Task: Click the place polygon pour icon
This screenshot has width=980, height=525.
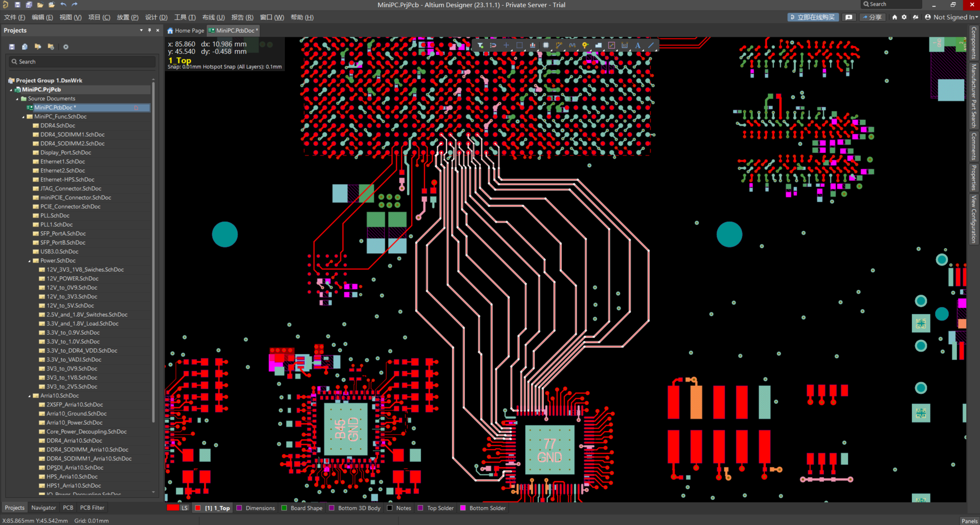Action: point(598,46)
